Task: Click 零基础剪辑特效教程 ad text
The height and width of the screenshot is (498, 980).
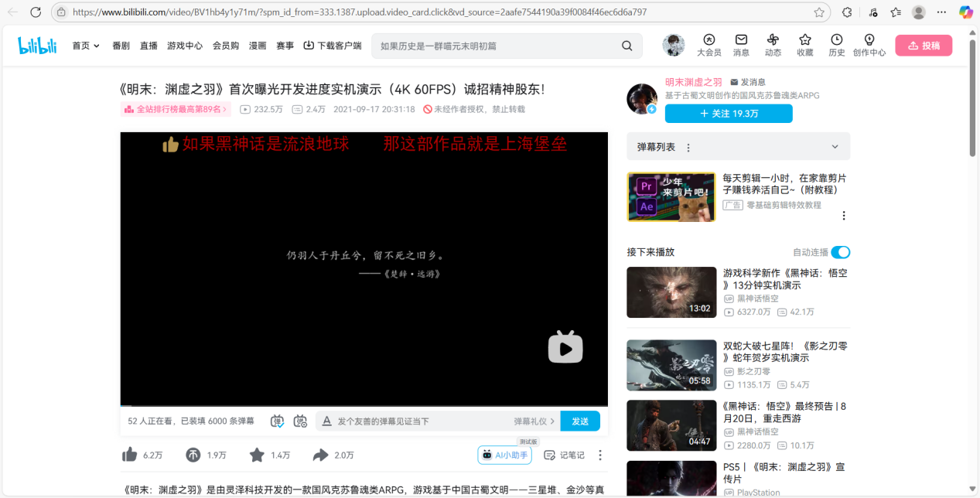Action: coord(784,205)
